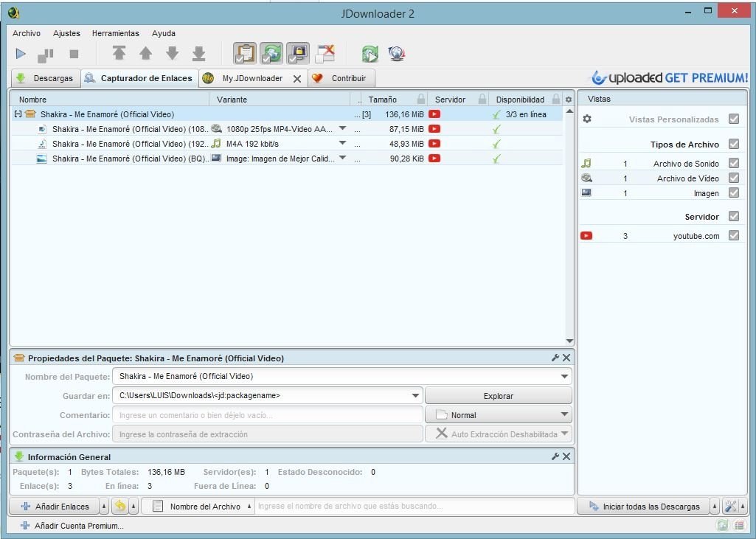Toggle automatic reconnect toolbar button
The image size is (756, 539).
(x=271, y=53)
